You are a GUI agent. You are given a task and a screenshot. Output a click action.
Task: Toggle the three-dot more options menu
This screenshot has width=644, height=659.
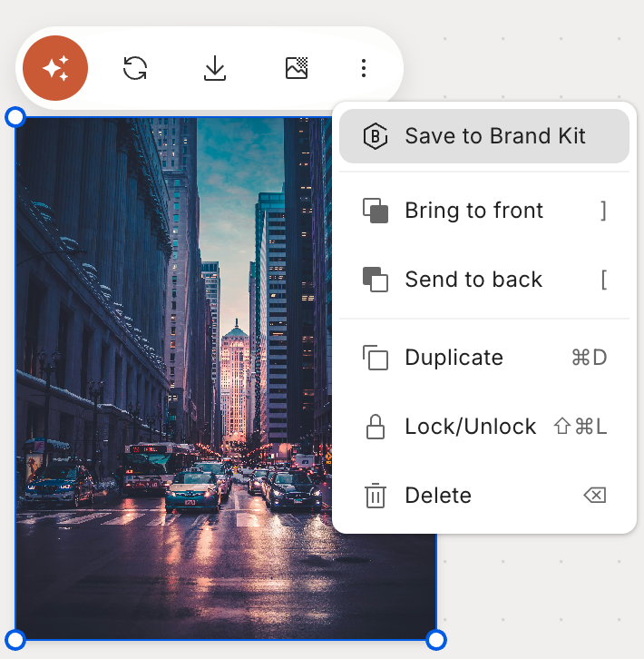364,68
